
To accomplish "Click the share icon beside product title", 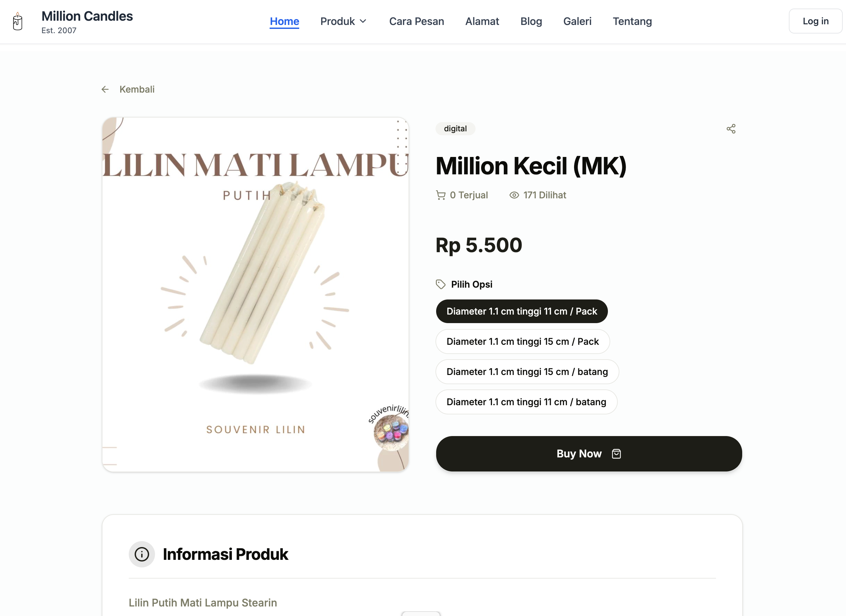I will [x=731, y=129].
